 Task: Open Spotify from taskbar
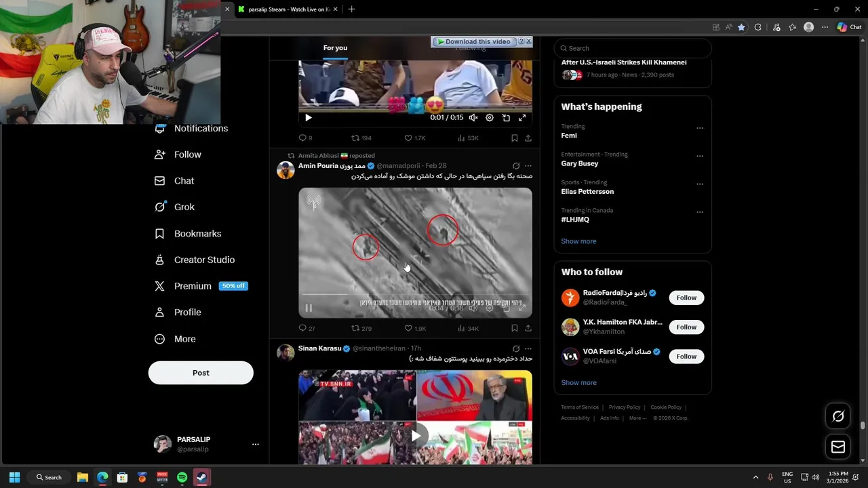tap(182, 477)
